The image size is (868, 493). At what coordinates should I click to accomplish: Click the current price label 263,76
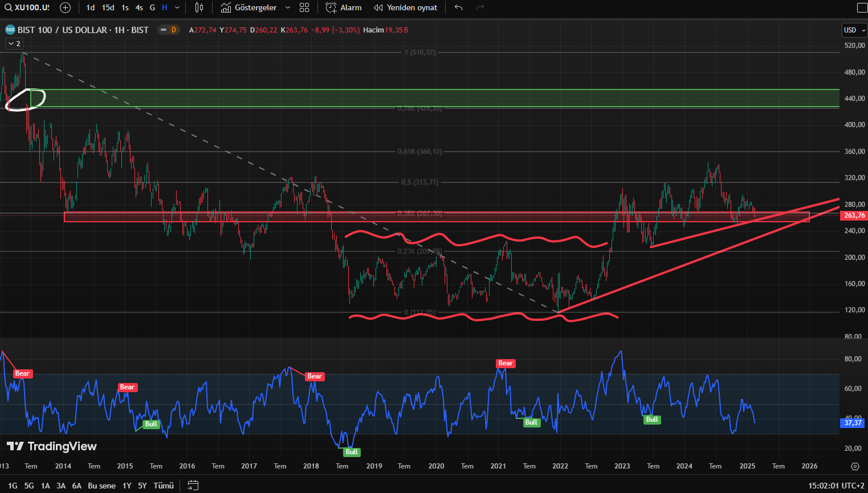pyautogui.click(x=854, y=215)
